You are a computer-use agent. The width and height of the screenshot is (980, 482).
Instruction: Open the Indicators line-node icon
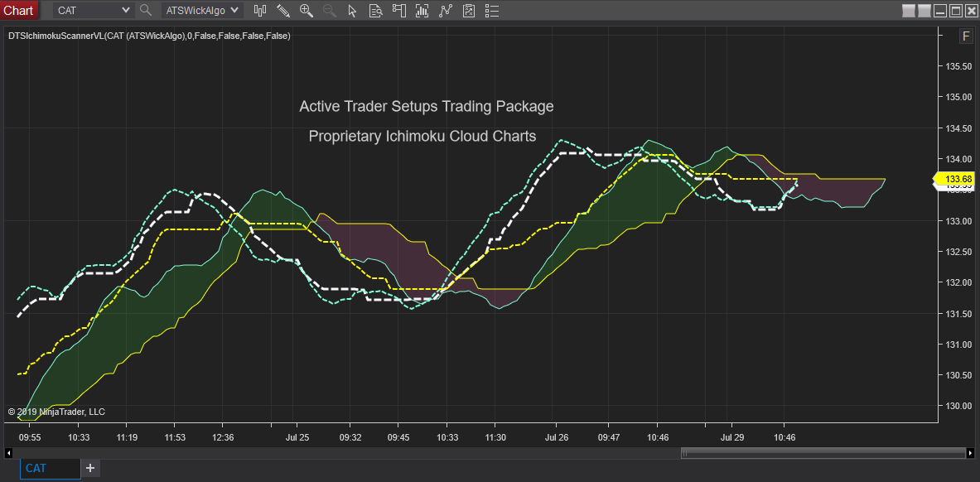[x=446, y=10]
